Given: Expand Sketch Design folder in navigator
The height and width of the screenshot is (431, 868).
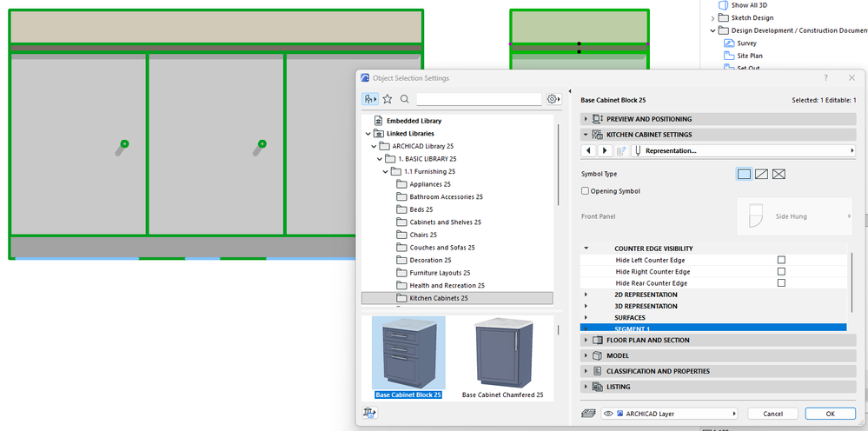Looking at the screenshot, I should (713, 18).
